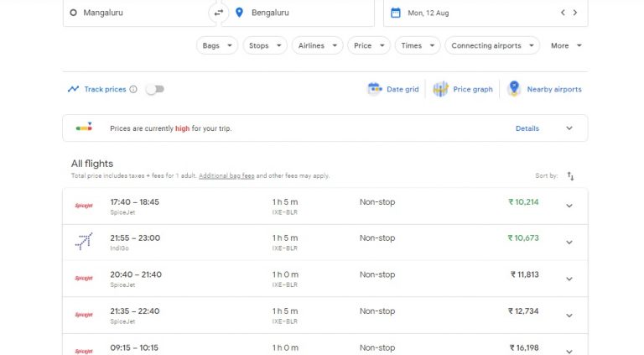Expand price details chevron

[569, 128]
